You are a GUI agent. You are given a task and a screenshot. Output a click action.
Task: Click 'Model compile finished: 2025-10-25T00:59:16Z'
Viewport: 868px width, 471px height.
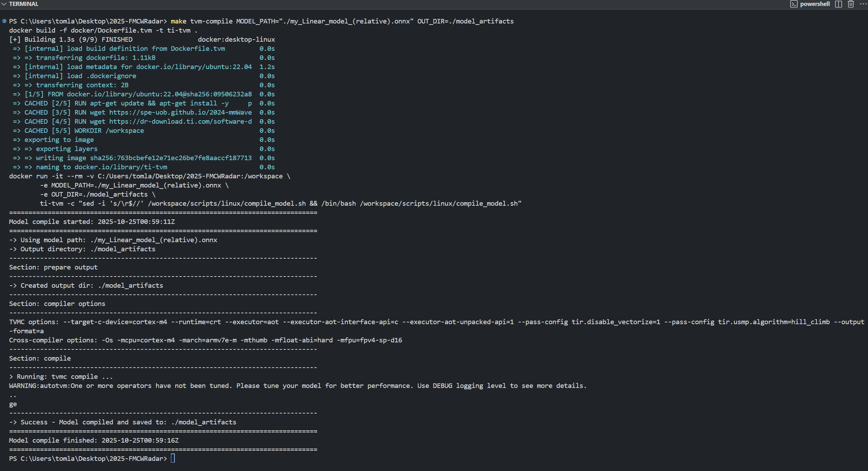[94, 440]
